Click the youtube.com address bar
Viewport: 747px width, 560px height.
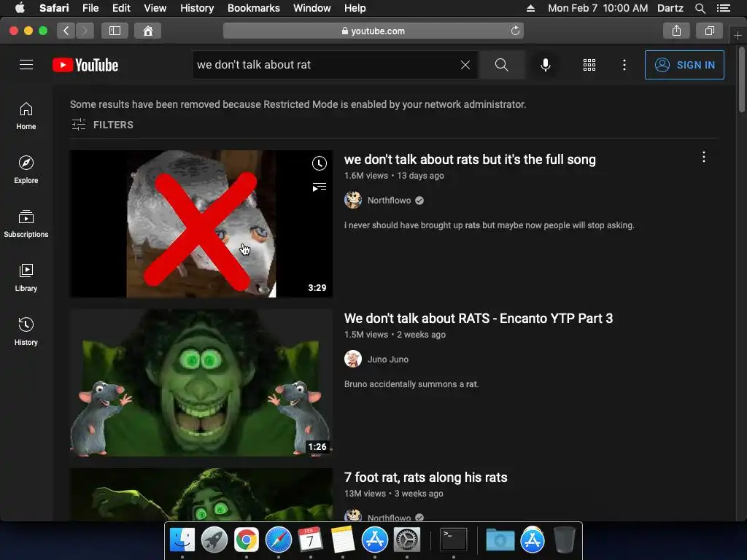pos(373,31)
